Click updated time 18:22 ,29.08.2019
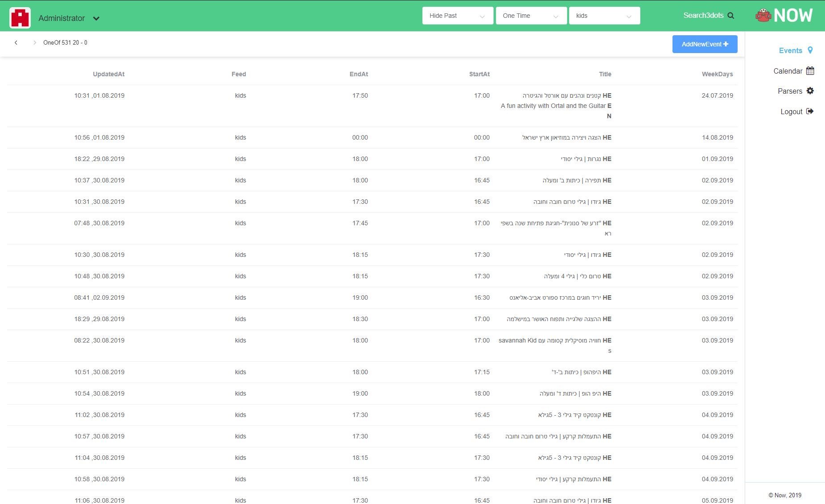Screen dimensions: 825x504 [99, 159]
